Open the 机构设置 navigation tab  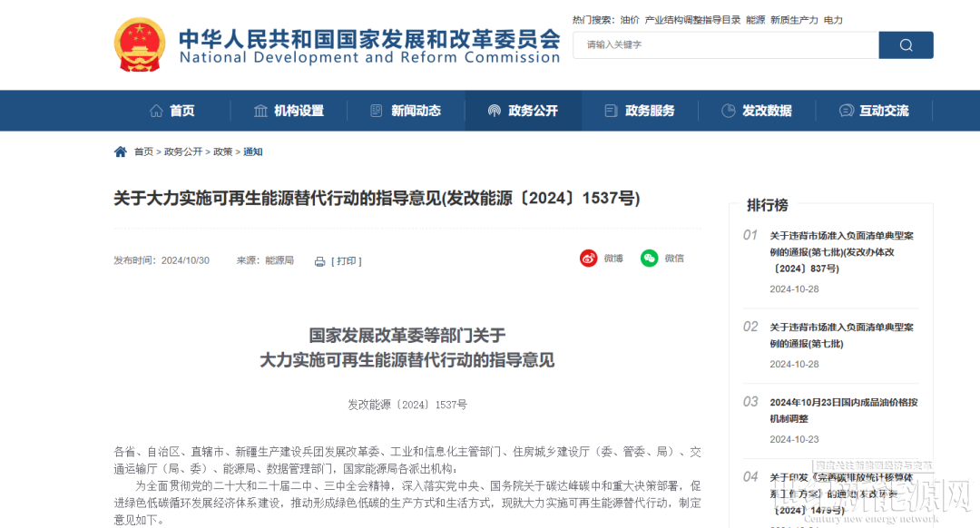[x=289, y=111]
